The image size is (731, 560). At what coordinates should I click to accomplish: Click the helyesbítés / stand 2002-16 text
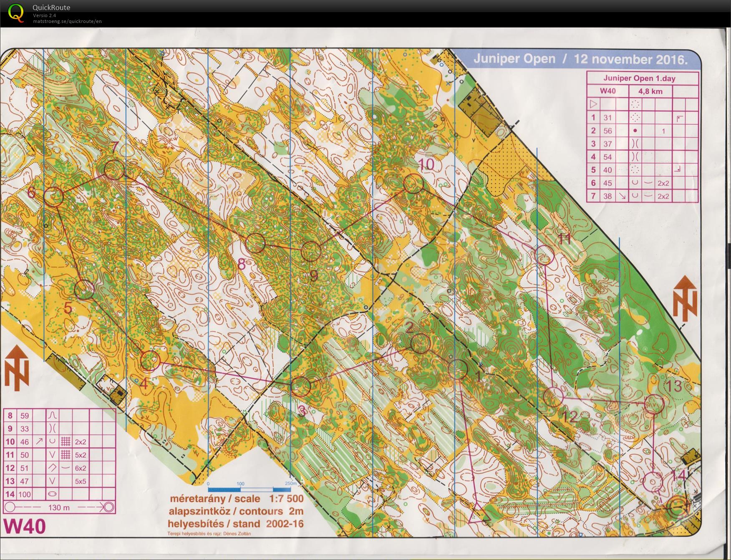pos(235,524)
